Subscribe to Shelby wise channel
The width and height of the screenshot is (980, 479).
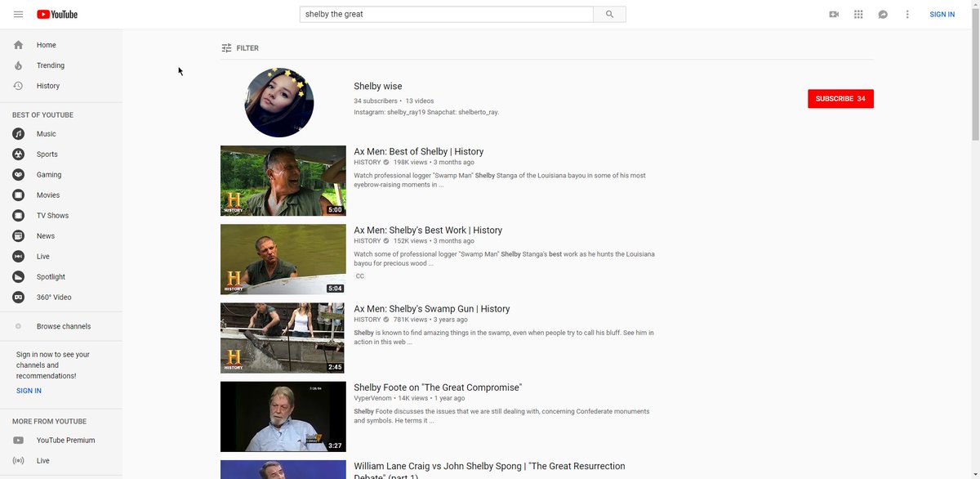click(x=840, y=99)
